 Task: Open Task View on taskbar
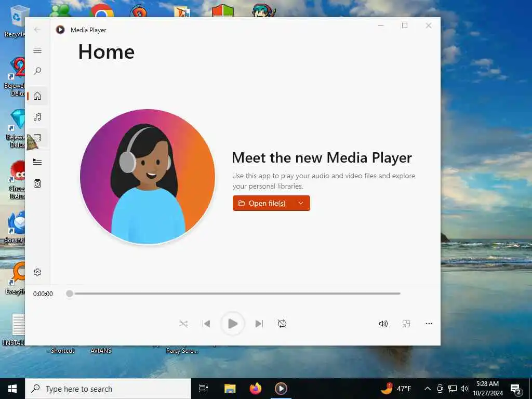point(204,389)
